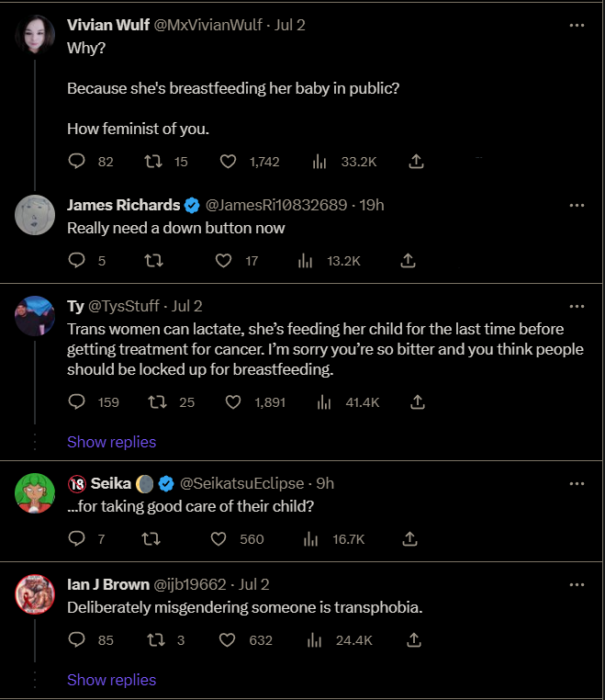Retweet Vivian Wulf's tweet with 15 retweets
This screenshot has width=605, height=700.
point(153,161)
